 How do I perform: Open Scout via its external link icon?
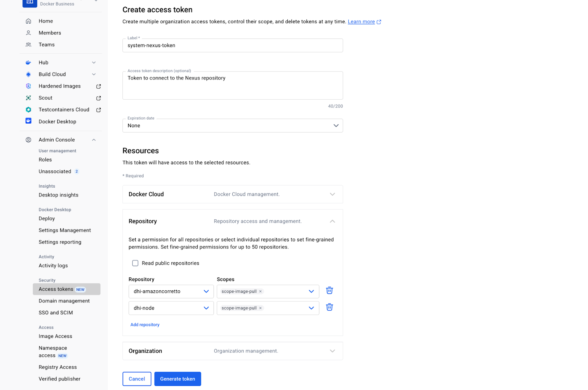tap(98, 98)
